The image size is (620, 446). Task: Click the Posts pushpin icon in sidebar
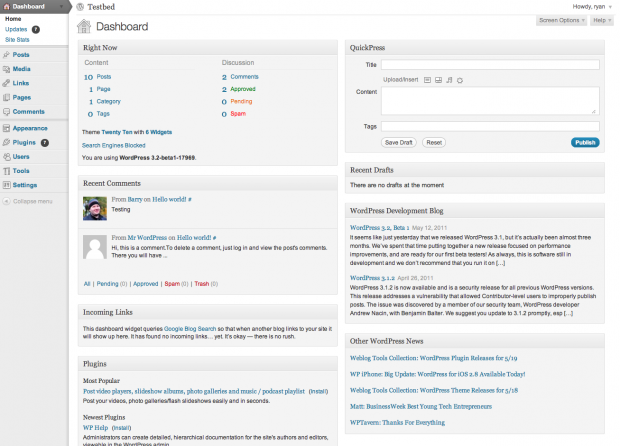6,55
